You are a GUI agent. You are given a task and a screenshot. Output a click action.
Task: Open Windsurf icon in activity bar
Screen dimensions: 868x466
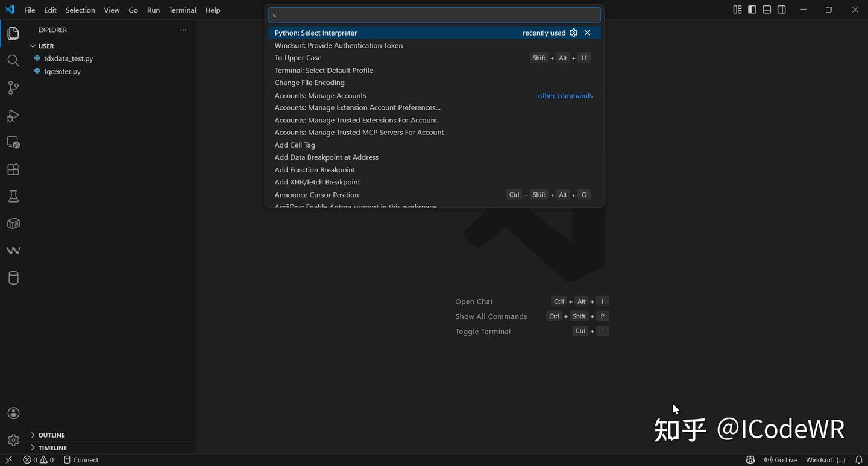coord(13,251)
